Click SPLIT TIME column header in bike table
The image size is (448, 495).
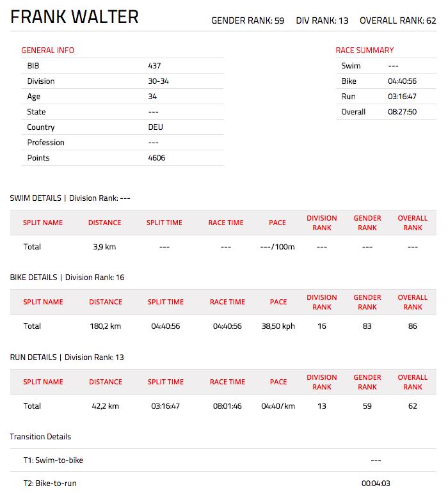point(166,302)
